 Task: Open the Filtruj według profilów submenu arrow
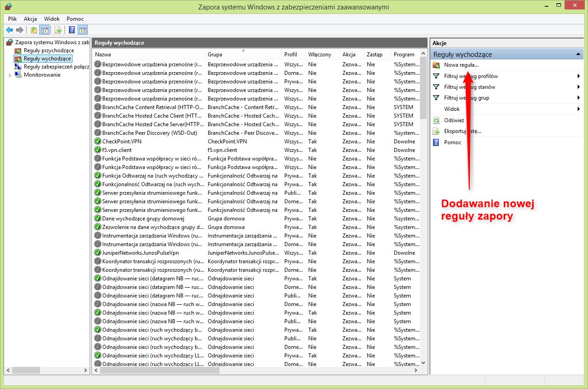pyautogui.click(x=579, y=76)
